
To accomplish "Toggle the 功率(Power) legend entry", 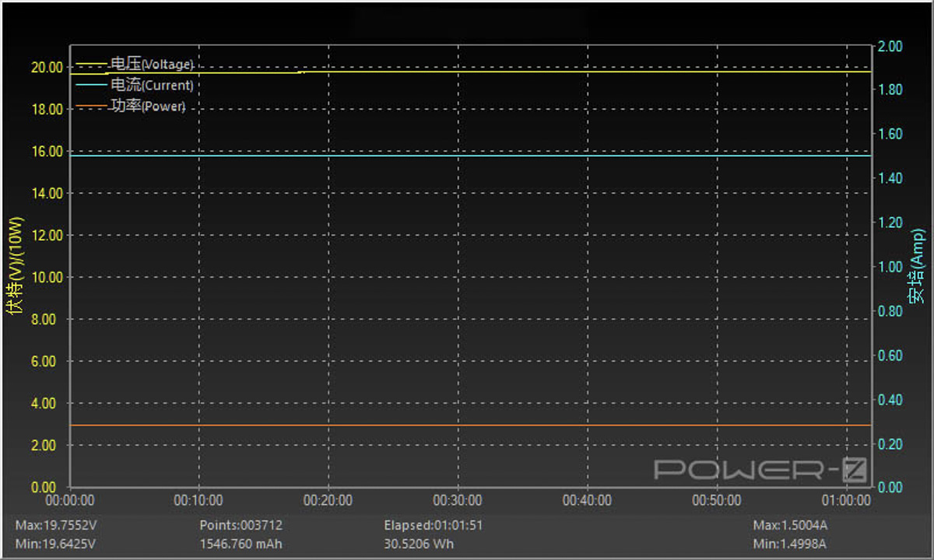I will coord(148,106).
